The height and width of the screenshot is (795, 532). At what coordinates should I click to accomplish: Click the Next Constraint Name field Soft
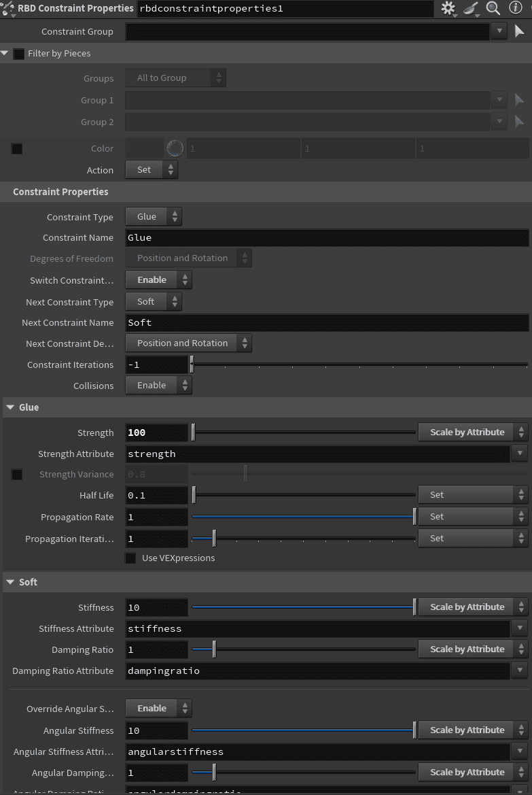tap(327, 323)
